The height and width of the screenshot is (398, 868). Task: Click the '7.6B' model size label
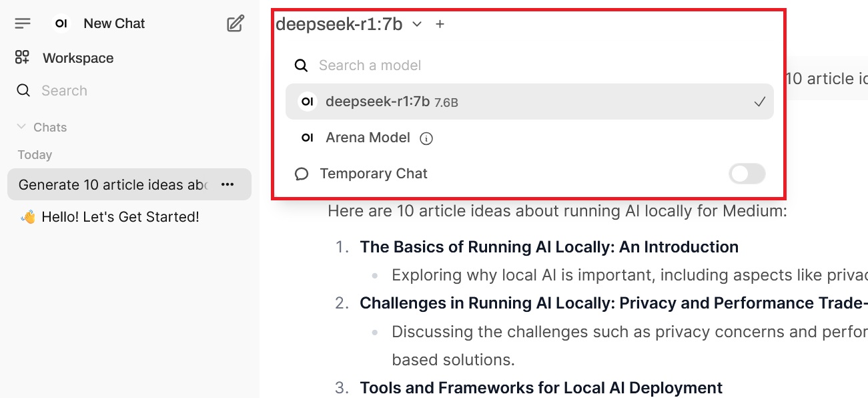pyautogui.click(x=446, y=103)
